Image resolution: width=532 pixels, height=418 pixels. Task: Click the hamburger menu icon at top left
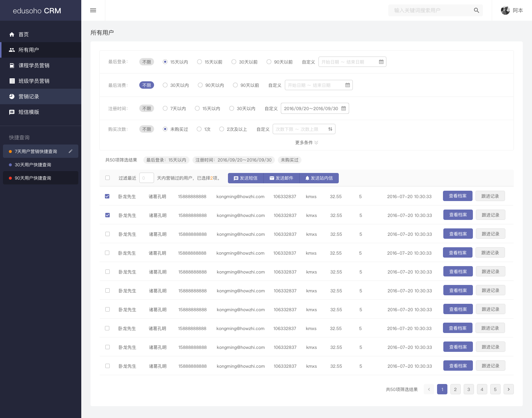93,10
